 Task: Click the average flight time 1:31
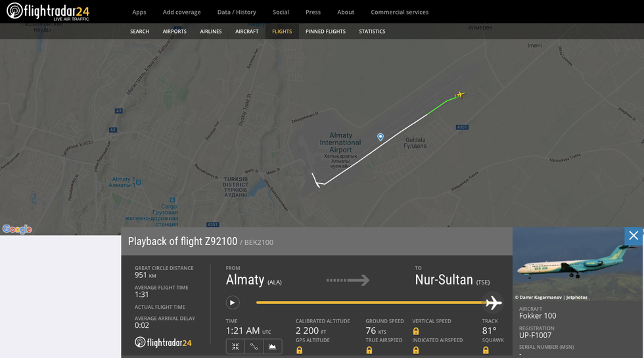[142, 294]
